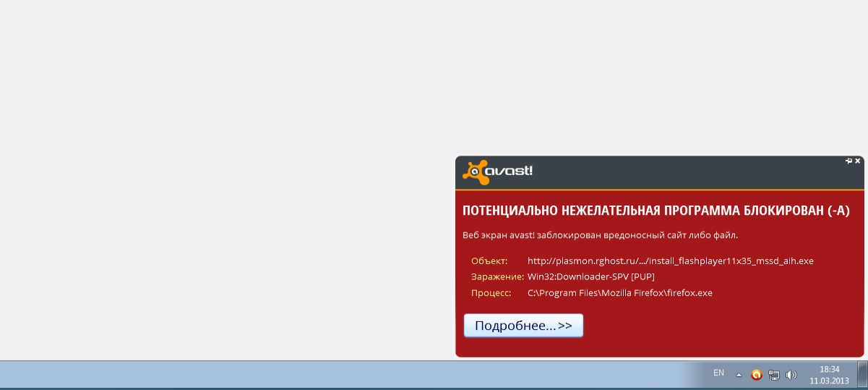The height and width of the screenshot is (390, 868).
Task: Click the Show desktop strip after the clock
Action: (x=862, y=375)
